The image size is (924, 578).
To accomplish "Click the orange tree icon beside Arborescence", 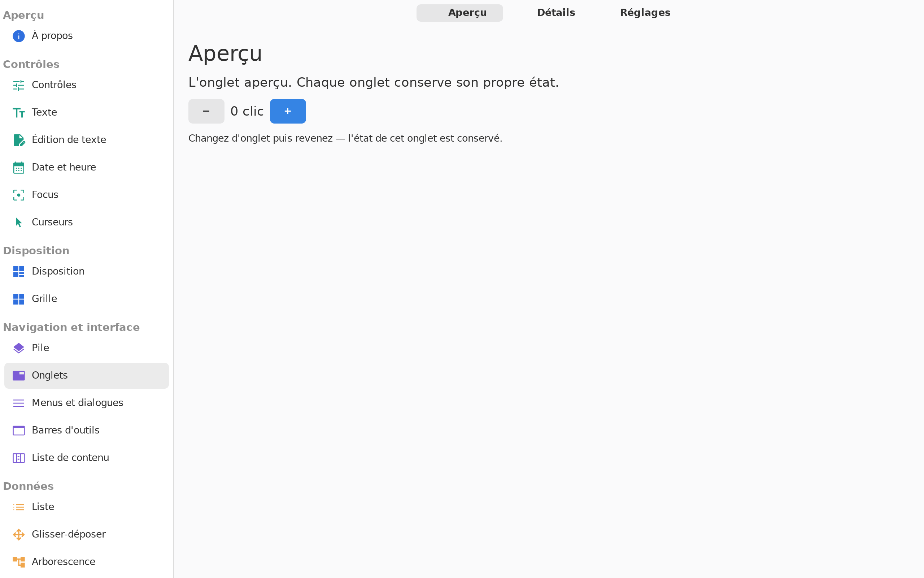I will coord(19,562).
